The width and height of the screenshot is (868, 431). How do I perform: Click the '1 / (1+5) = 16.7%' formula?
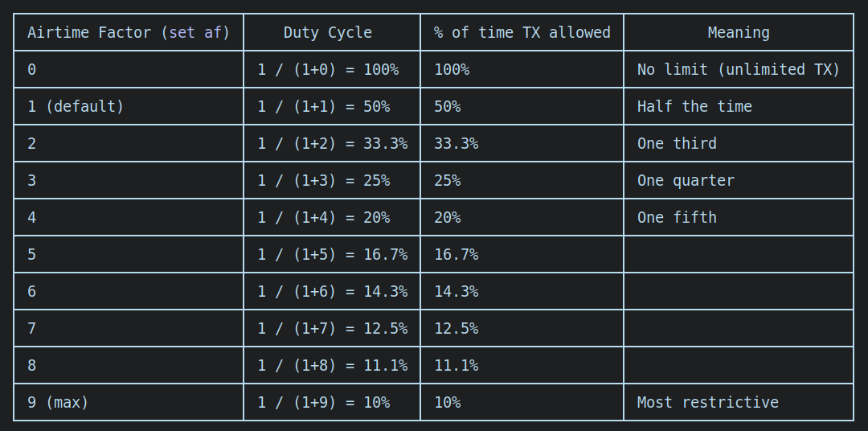tap(332, 255)
